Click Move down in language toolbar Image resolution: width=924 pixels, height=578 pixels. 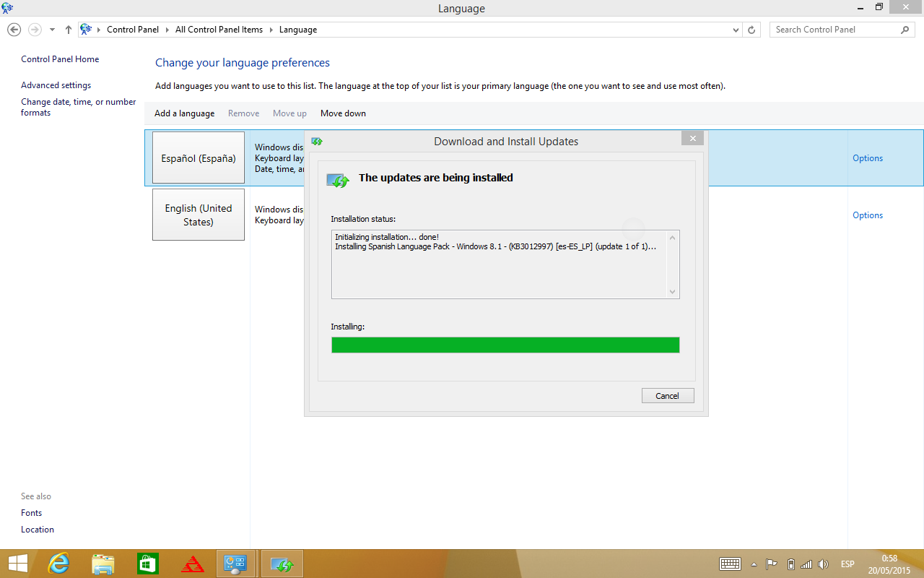pos(343,113)
